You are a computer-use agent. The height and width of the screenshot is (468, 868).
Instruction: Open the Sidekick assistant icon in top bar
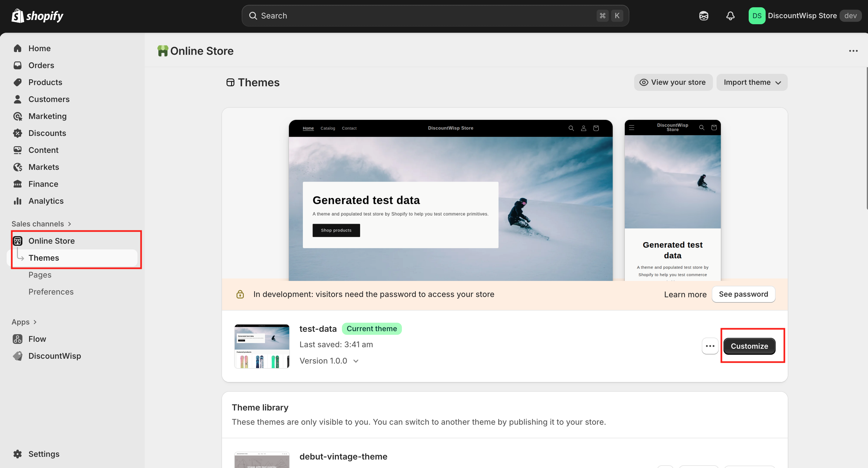(x=704, y=16)
